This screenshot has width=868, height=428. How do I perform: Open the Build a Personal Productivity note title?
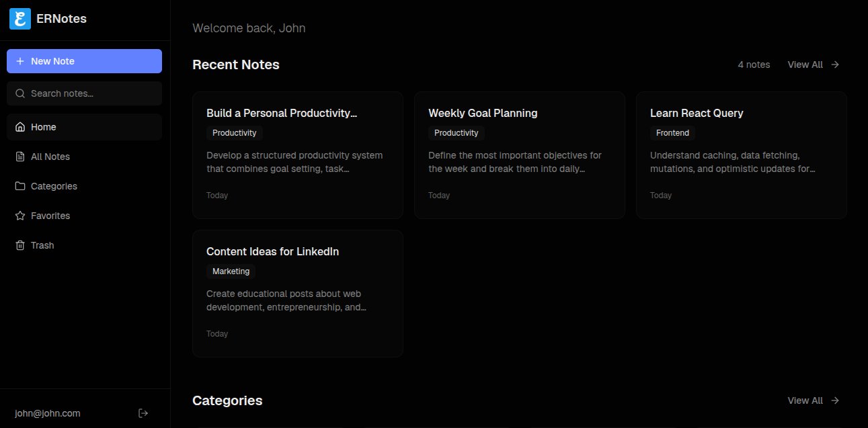[x=282, y=113]
